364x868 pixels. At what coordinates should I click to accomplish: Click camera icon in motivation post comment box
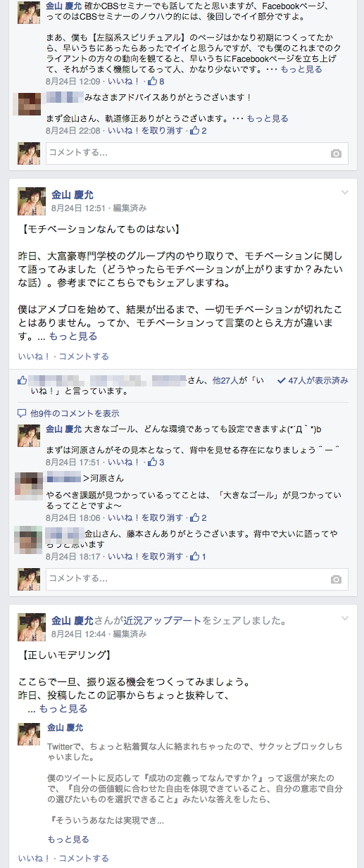point(337,579)
